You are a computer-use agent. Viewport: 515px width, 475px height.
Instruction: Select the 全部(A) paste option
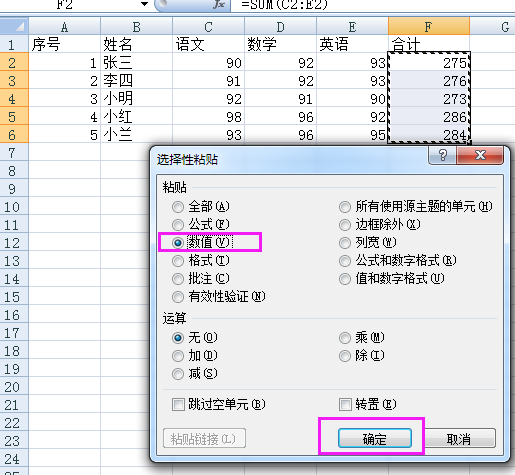[x=201, y=207]
